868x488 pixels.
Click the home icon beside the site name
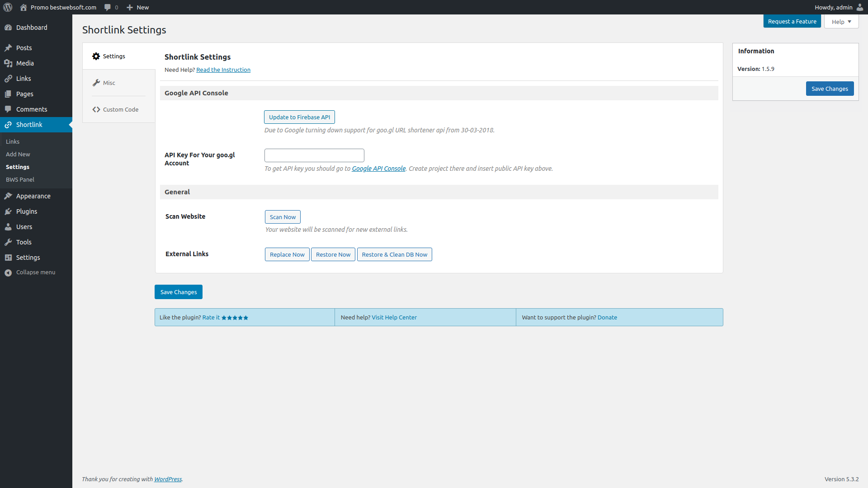[24, 7]
